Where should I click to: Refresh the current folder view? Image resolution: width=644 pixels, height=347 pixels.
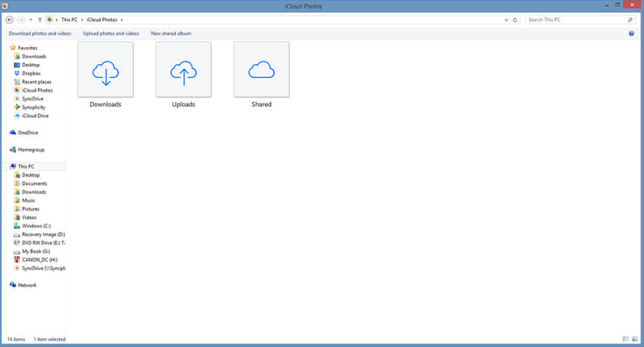pos(516,20)
